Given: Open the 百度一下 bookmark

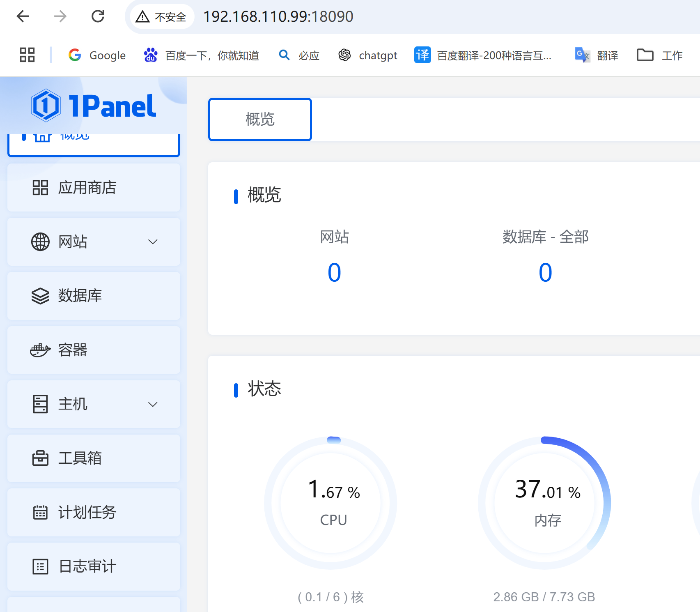Looking at the screenshot, I should pos(202,55).
